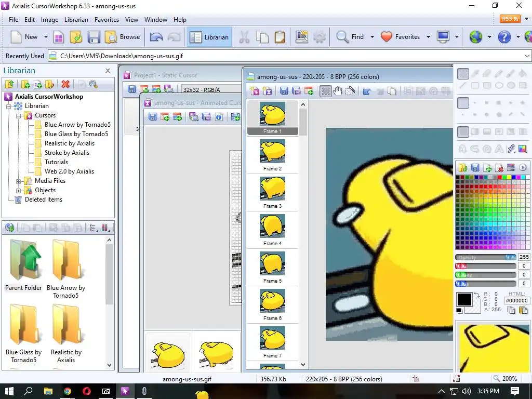Click the gradient color square tool icon
This screenshot has width=532, height=399.
point(523,149)
